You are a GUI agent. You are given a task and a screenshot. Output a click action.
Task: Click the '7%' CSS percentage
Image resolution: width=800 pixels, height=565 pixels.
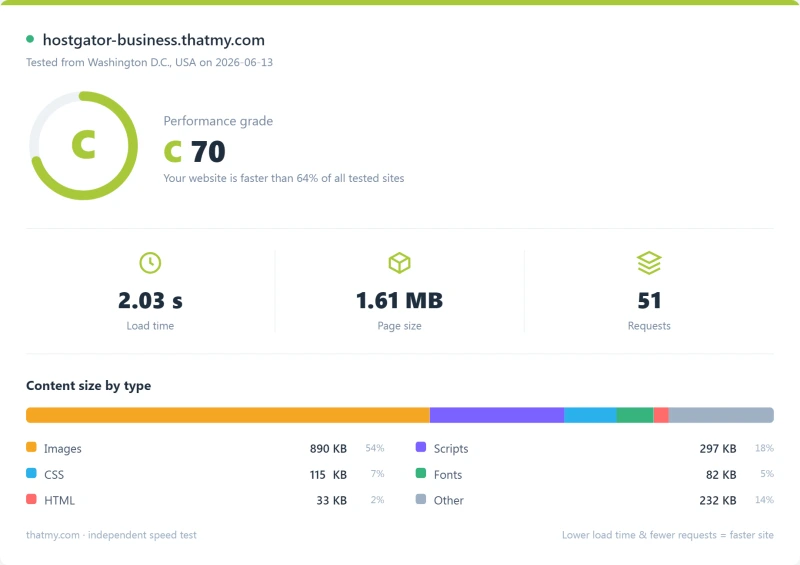point(378,474)
